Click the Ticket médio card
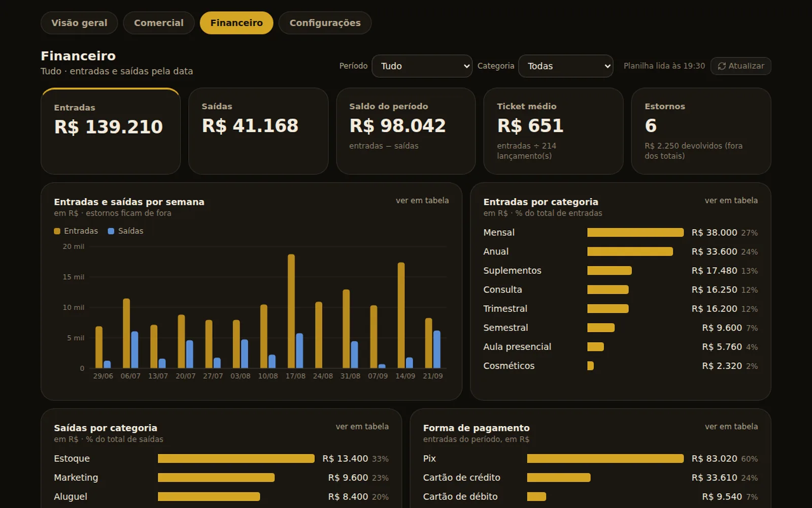 [x=553, y=131]
